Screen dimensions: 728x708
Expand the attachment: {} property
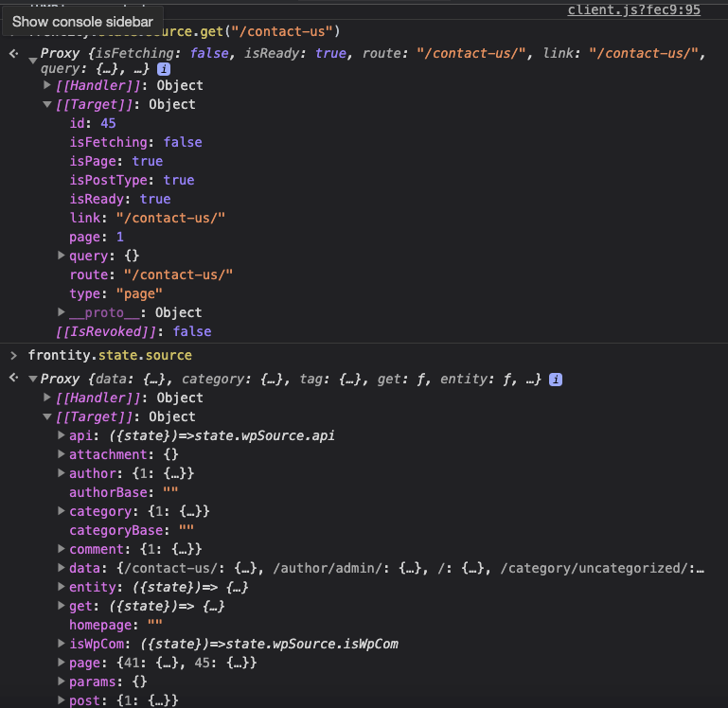pyautogui.click(x=62, y=454)
